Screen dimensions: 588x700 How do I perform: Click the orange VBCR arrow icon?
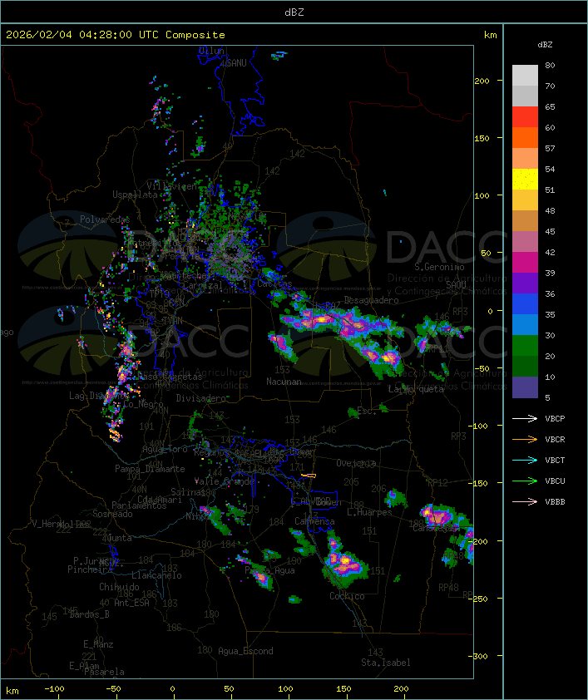point(525,440)
